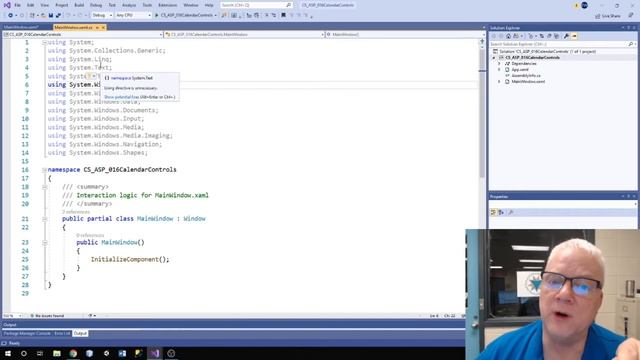Select the CS_ASP_016CalendarControls project node
640x360 pixels.
[x=532, y=58]
